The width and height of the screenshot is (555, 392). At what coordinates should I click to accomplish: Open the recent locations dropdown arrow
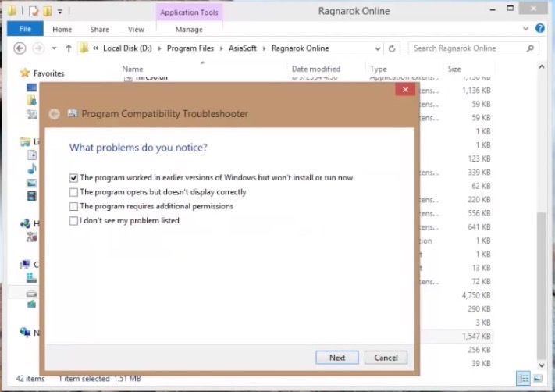pyautogui.click(x=54, y=48)
